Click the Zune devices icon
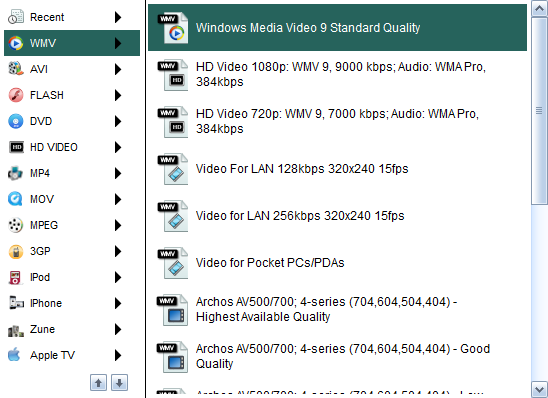548x398 pixels. click(x=16, y=330)
